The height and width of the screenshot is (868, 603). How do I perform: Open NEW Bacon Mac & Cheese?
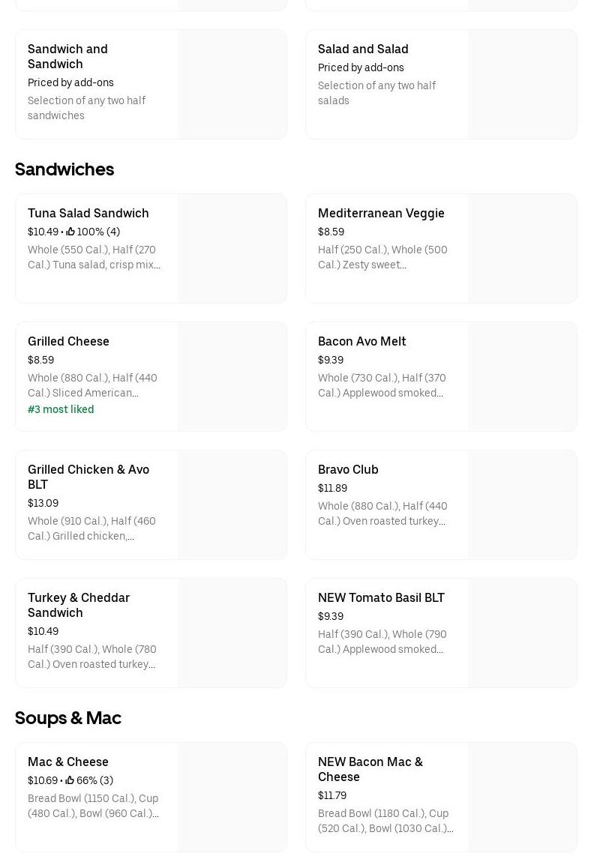pos(370,769)
